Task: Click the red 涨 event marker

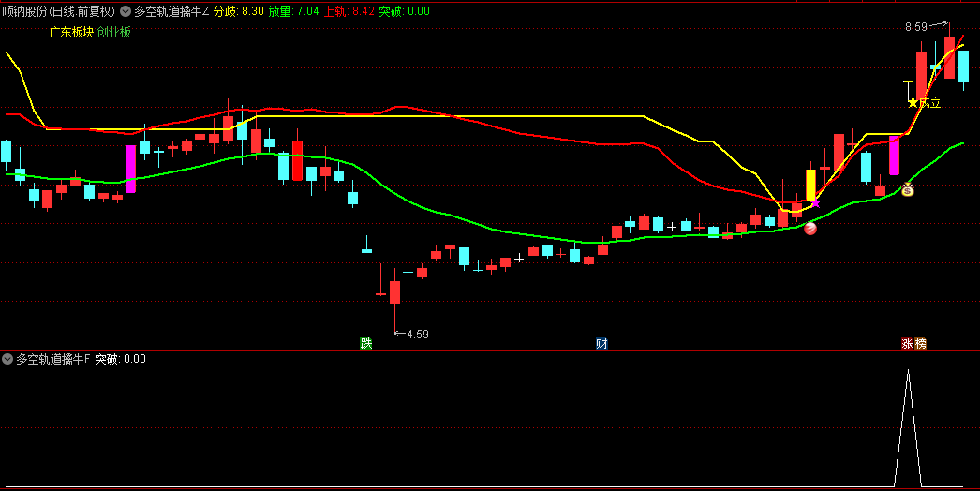Action: pos(907,343)
